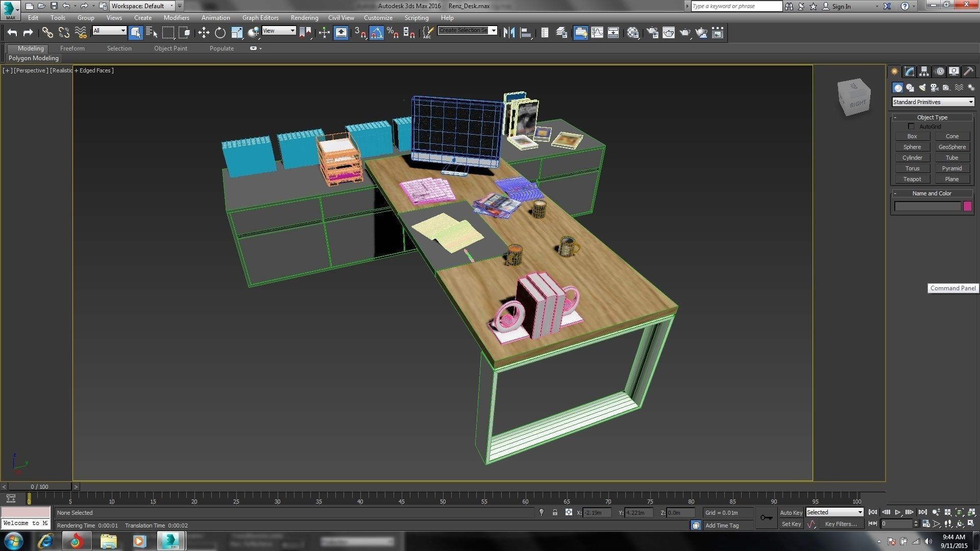Open the selection filter All dropdown
The width and height of the screenshot is (980, 551).
point(109,31)
